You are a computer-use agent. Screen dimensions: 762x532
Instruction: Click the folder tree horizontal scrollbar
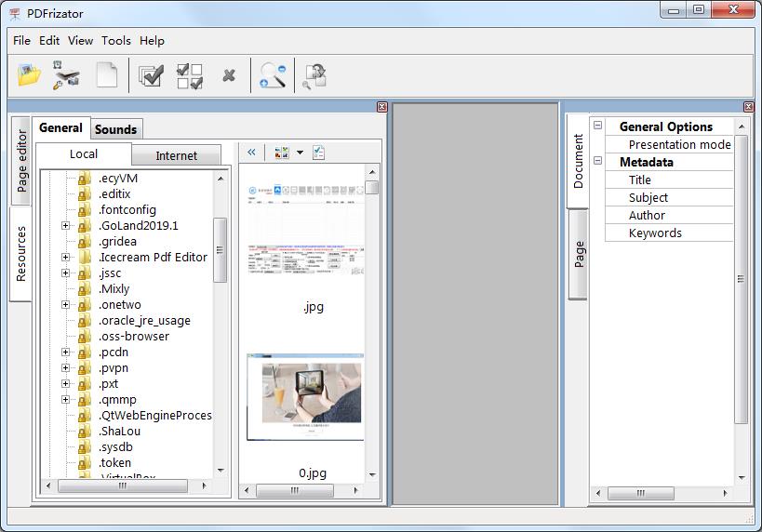(123, 485)
